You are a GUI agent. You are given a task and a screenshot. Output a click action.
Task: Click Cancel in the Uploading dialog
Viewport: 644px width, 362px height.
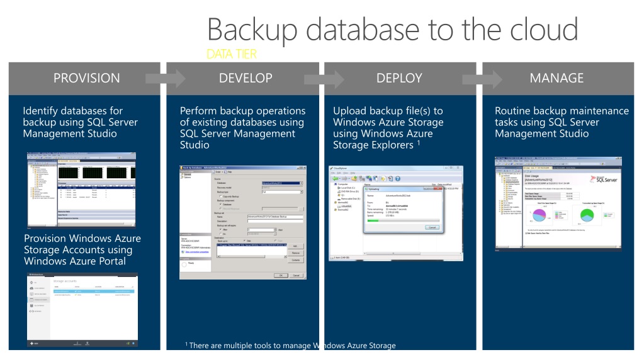tap(432, 228)
